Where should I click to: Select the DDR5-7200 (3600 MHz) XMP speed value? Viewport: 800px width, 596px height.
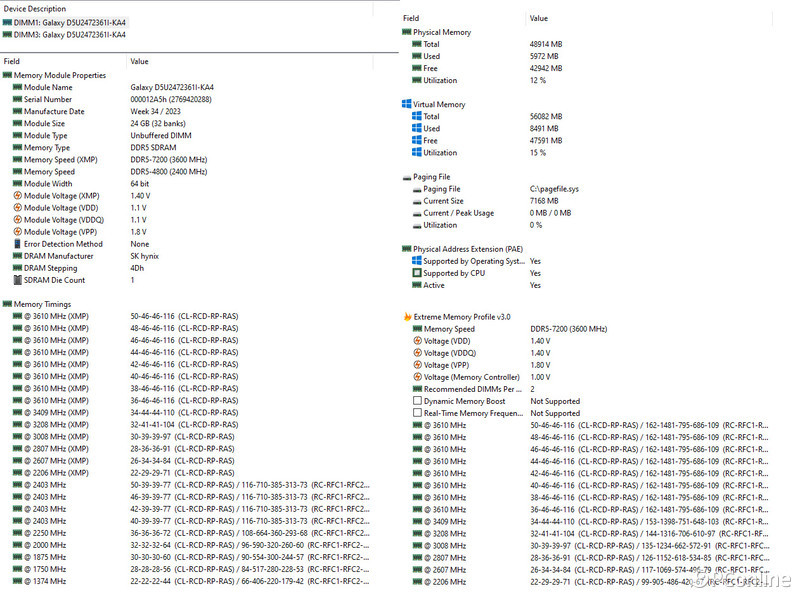point(569,329)
